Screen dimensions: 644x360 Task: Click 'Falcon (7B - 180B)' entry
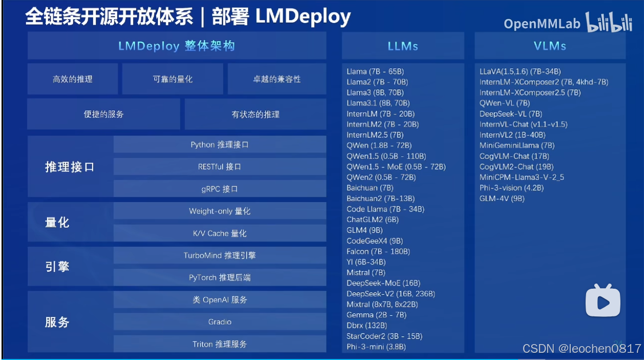pos(378,251)
